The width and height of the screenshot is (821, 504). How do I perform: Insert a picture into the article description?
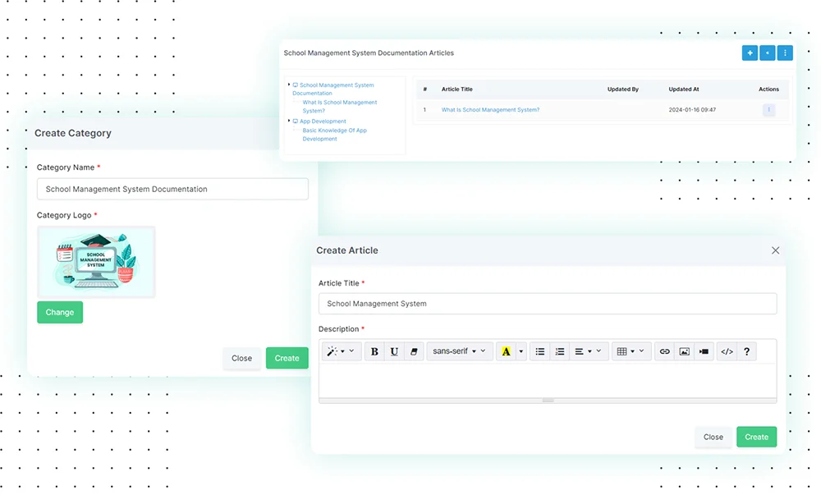click(684, 351)
